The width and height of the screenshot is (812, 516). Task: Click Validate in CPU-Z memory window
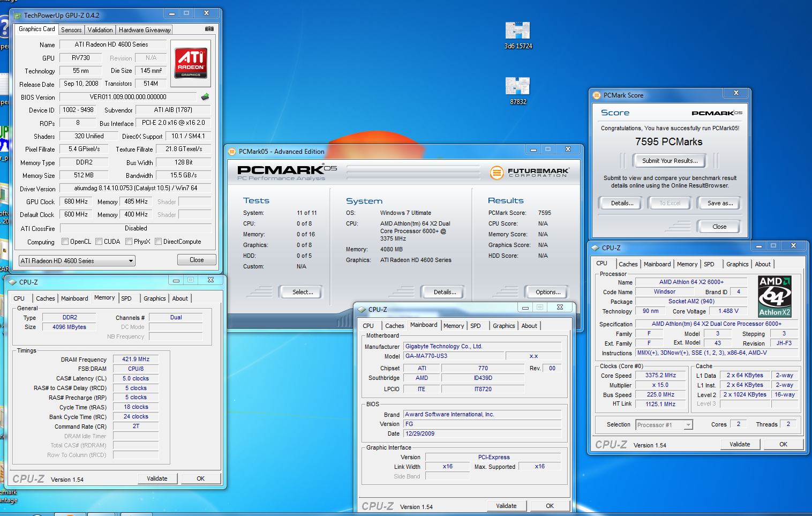click(x=157, y=478)
